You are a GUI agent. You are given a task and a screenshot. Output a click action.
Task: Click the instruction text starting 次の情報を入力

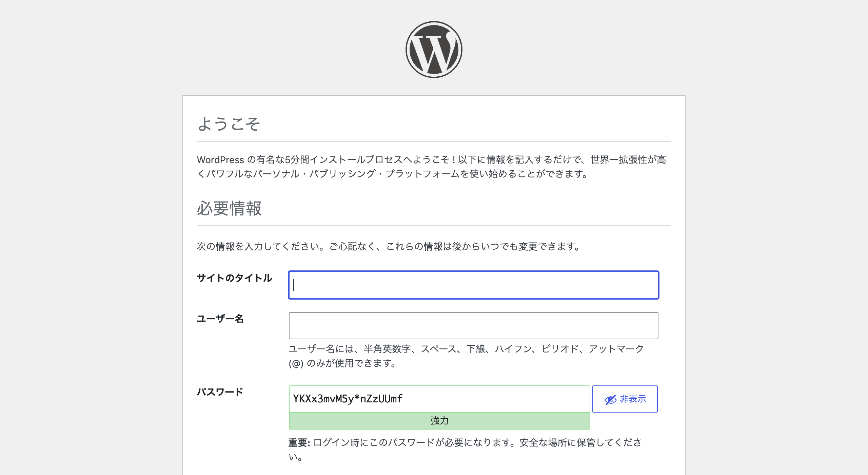pos(389,246)
